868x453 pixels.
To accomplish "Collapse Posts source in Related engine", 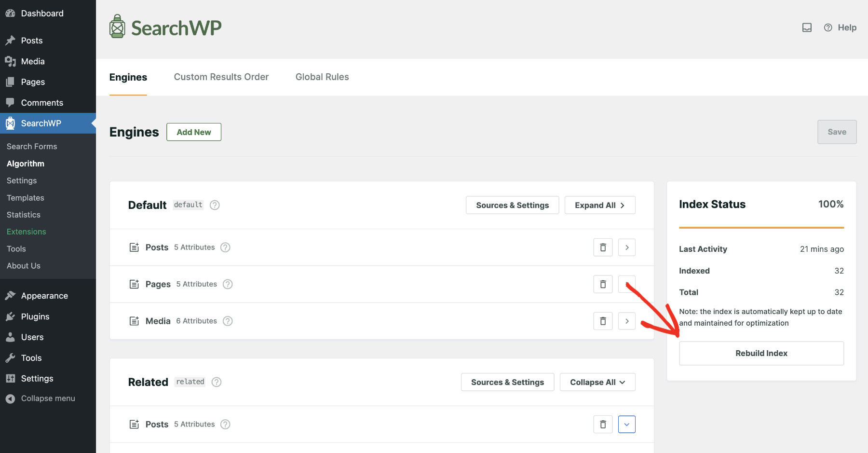I will click(627, 424).
